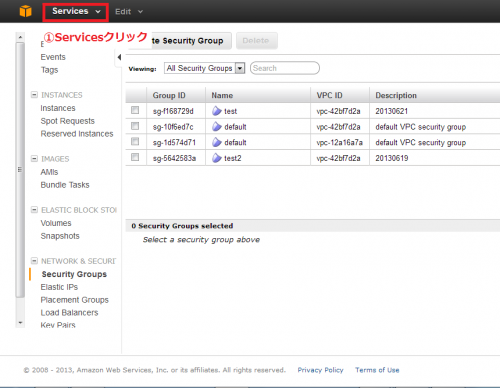Click sidebar scrollbar down arrow

pyautogui.click(x=20, y=323)
